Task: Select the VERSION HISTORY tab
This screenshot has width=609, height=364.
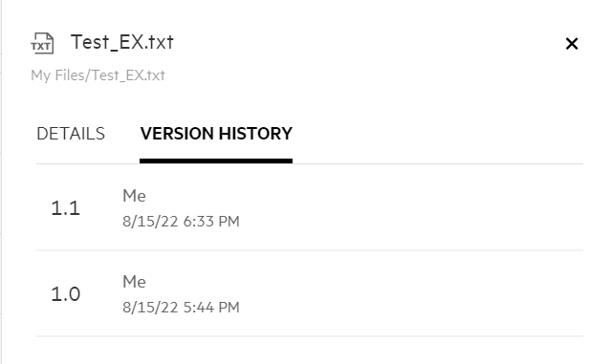Action: 216,134
